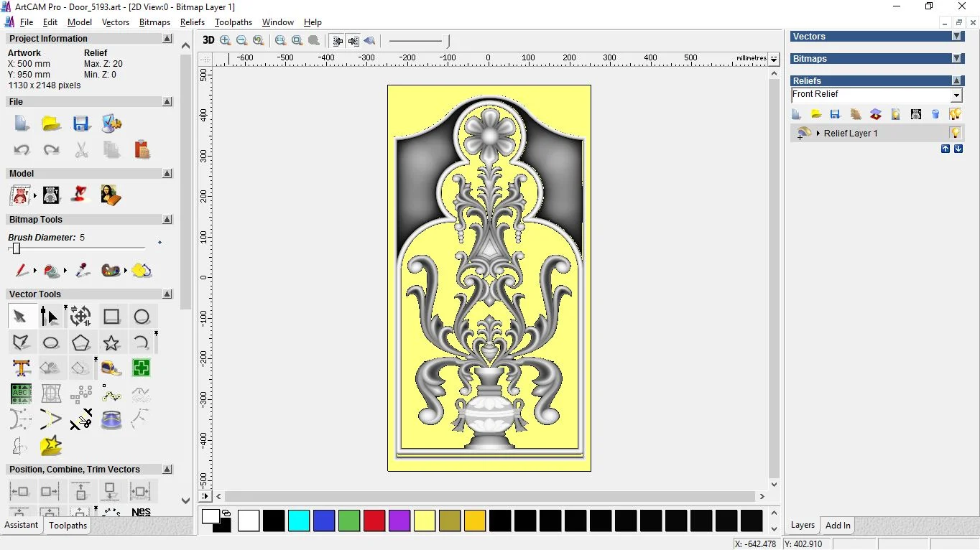Toggle visibility bulb of Relief Layer 1
980x550 pixels.
click(x=955, y=133)
